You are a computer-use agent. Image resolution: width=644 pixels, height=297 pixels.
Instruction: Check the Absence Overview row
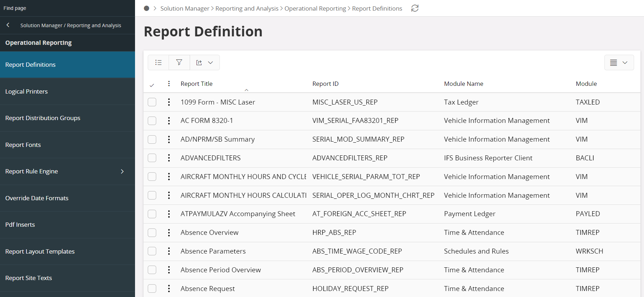click(x=152, y=233)
